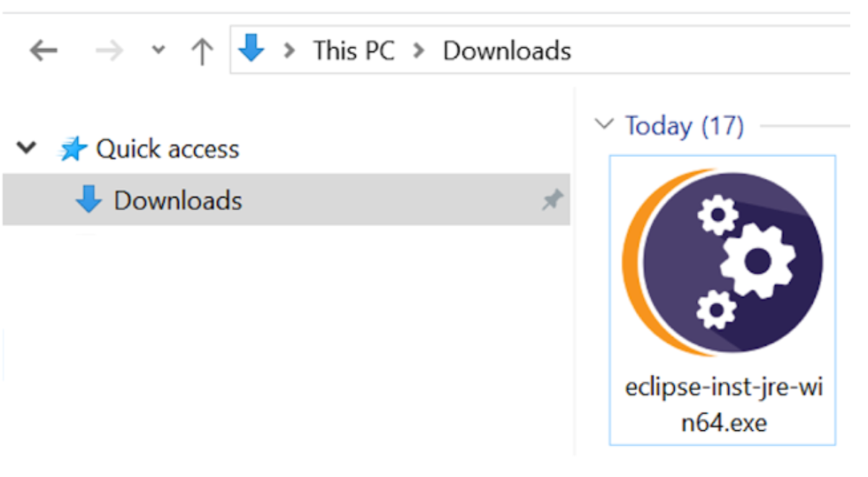Click the Quick access star icon
868x477 pixels.
click(x=73, y=148)
